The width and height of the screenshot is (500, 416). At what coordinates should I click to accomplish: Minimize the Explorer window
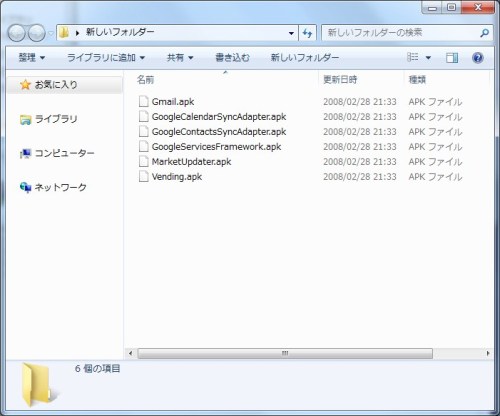click(432, 7)
